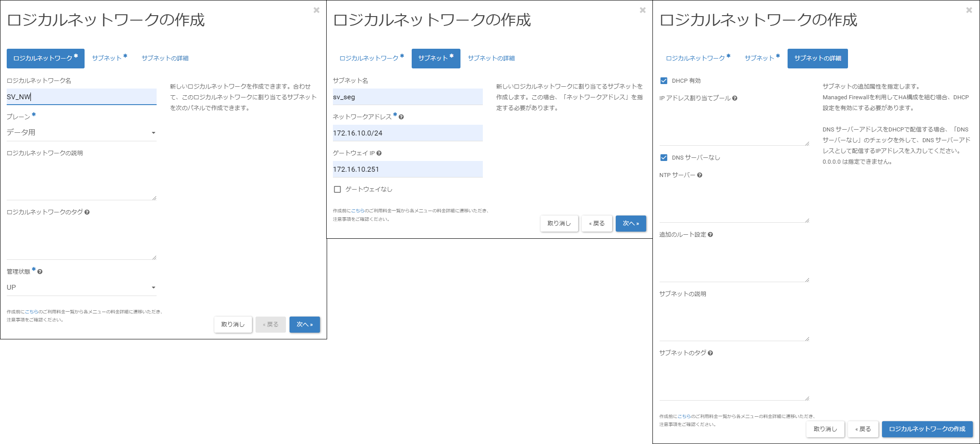Viewport: 980px width, 444px height.
Task: Click help icon beside 管理状態 label
Action: (x=40, y=272)
